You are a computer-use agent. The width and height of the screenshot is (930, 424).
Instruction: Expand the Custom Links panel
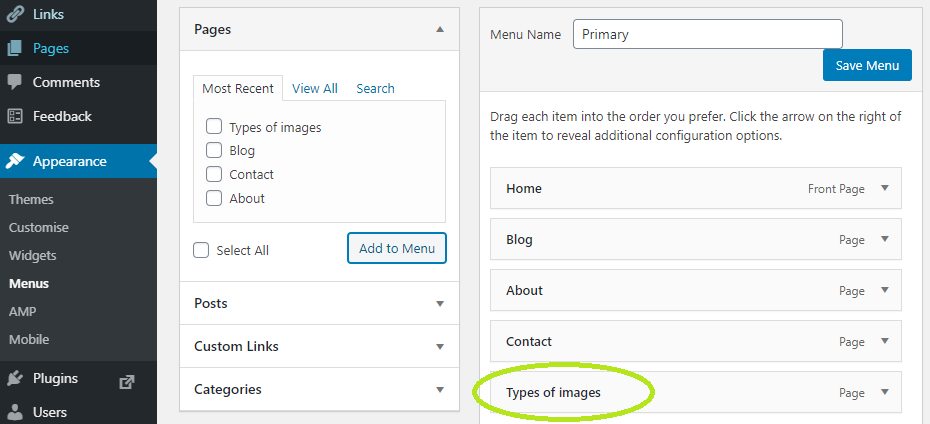pos(439,347)
